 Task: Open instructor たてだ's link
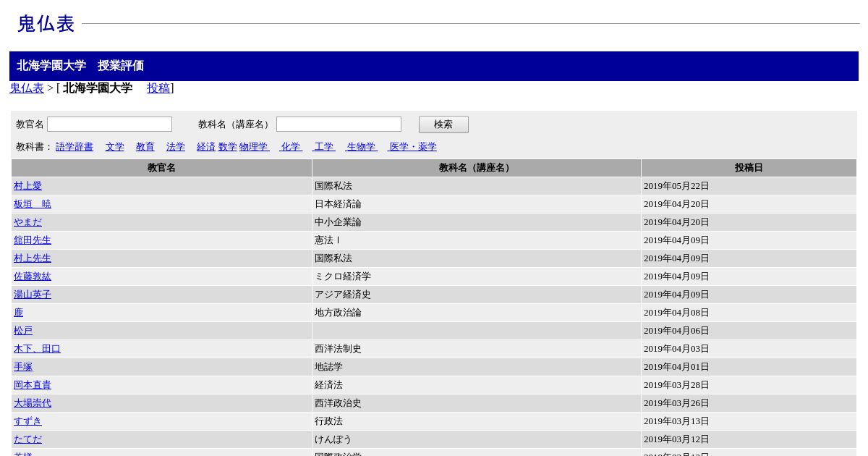click(27, 439)
